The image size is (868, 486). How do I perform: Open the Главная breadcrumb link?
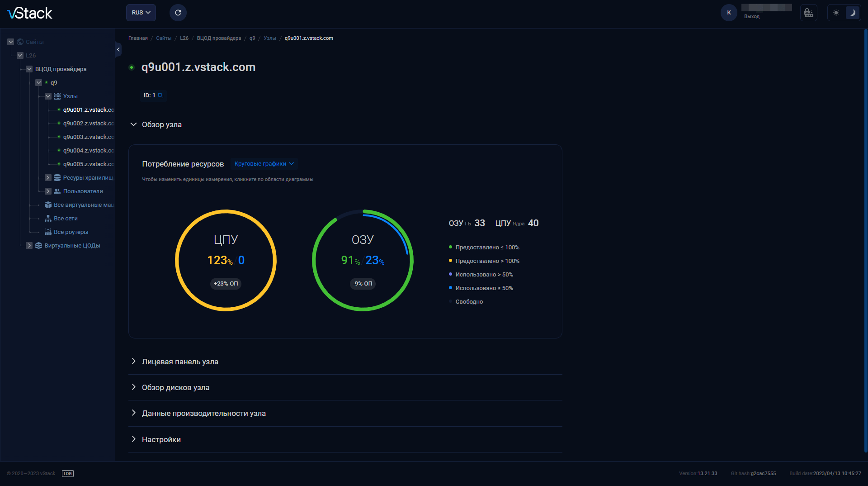[x=138, y=38]
